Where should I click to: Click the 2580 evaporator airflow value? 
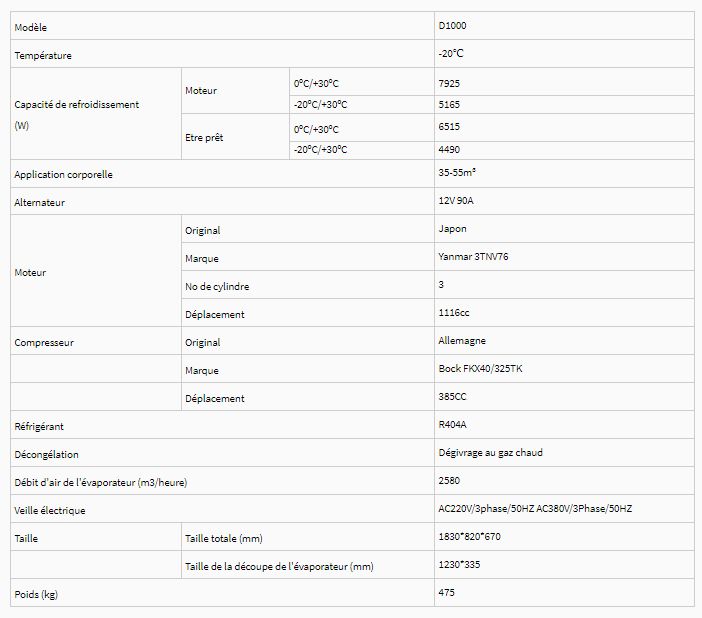449,481
